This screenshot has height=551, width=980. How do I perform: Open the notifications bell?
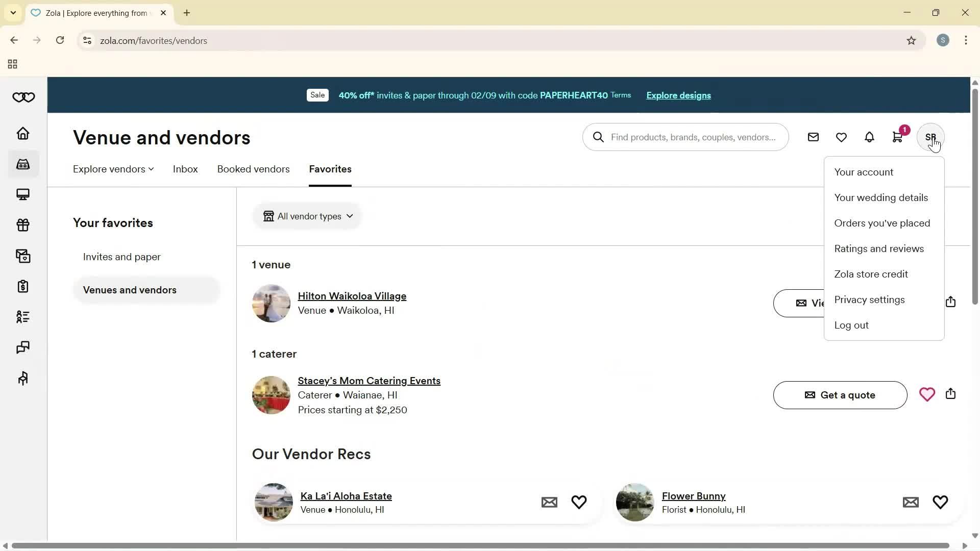click(869, 137)
